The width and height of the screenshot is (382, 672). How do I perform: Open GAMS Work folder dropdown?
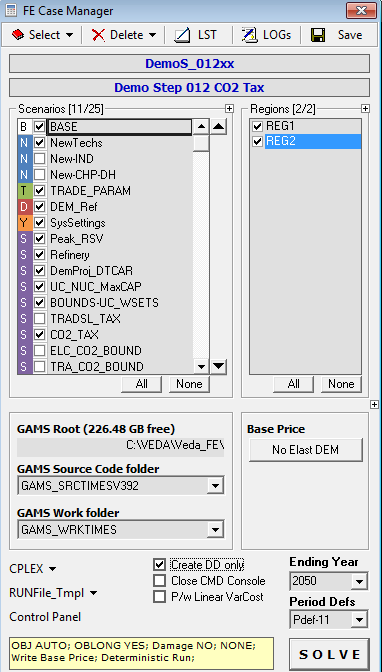(x=215, y=530)
